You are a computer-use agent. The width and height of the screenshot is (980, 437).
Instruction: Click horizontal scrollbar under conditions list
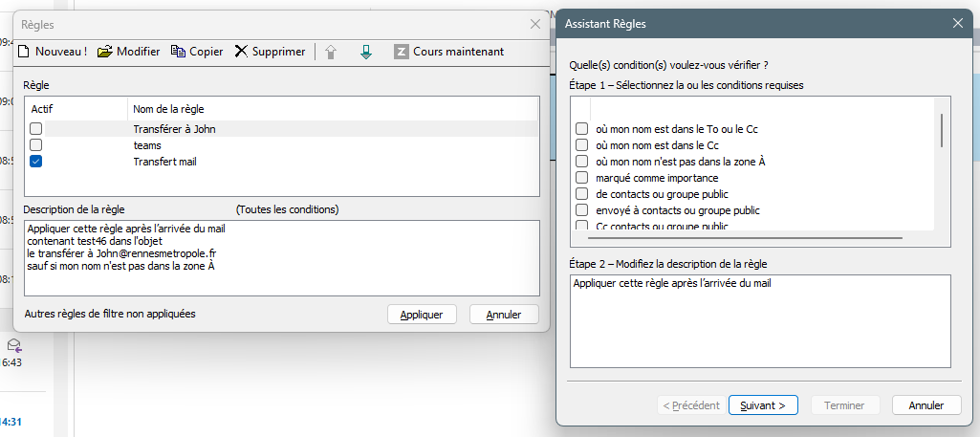coord(746,237)
